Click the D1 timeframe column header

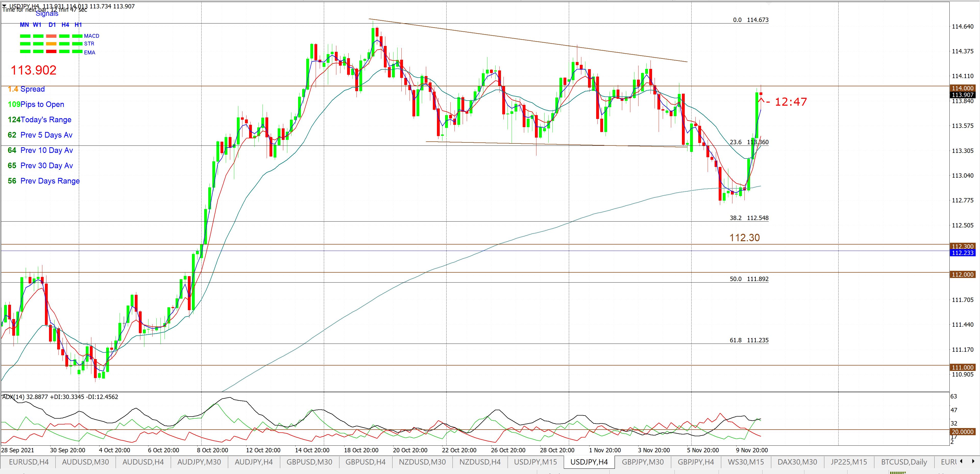click(x=52, y=25)
